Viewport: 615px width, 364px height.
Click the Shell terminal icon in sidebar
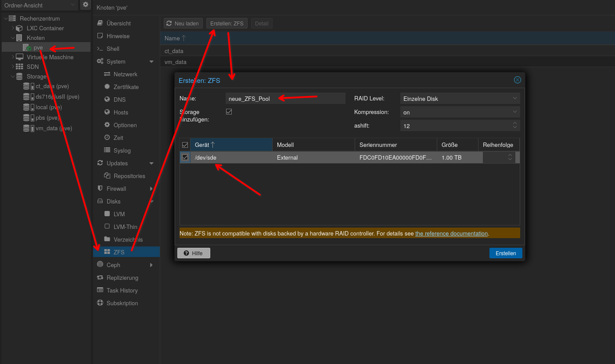coord(100,49)
